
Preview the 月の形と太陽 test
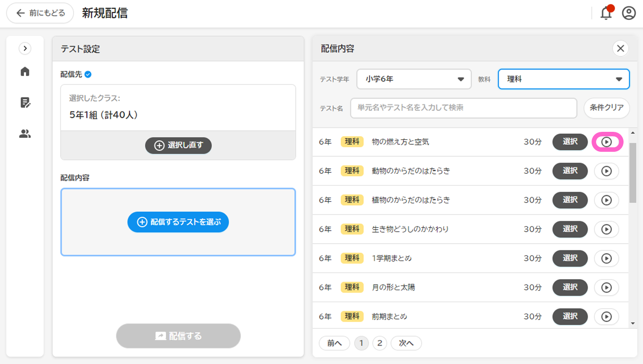607,288
